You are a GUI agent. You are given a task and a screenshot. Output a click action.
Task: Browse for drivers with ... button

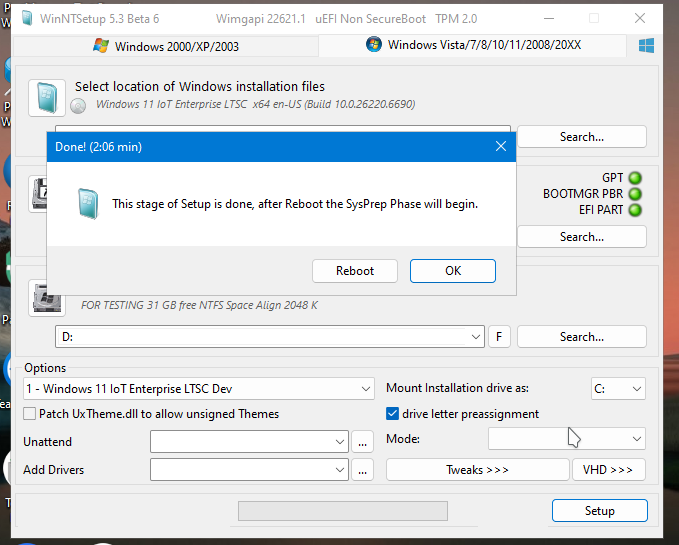(362, 470)
